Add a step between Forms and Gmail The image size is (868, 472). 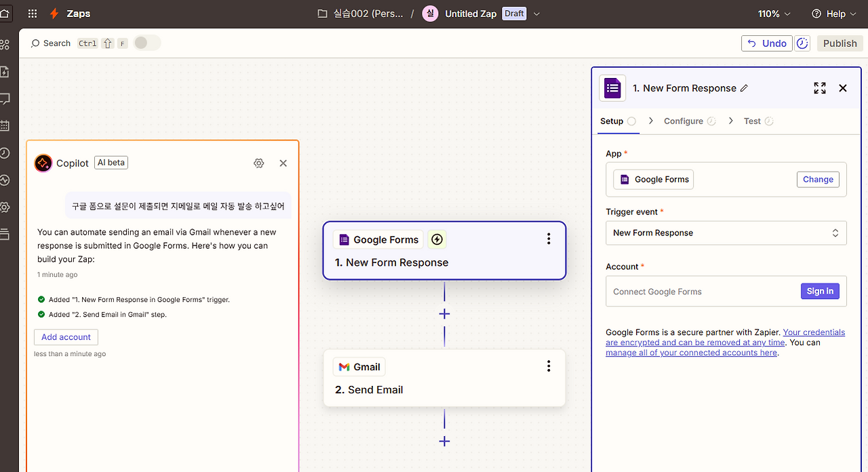coord(444,314)
